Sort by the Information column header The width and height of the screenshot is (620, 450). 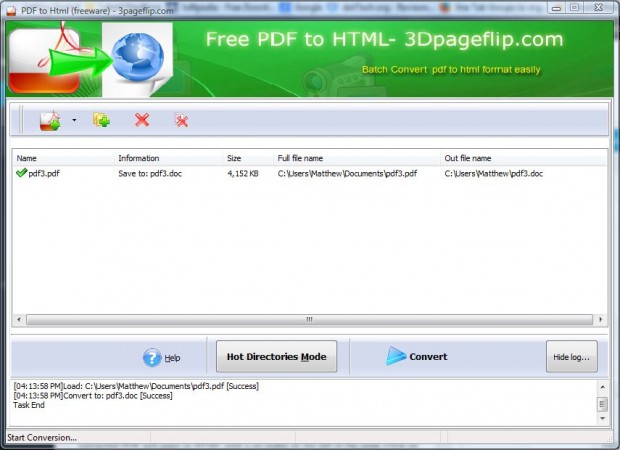169,158
